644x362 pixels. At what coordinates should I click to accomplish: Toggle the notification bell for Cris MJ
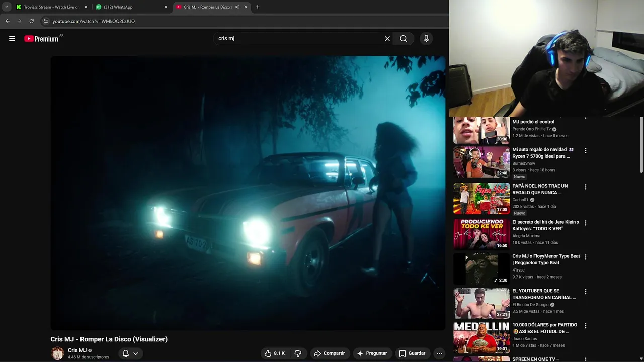[x=126, y=353]
